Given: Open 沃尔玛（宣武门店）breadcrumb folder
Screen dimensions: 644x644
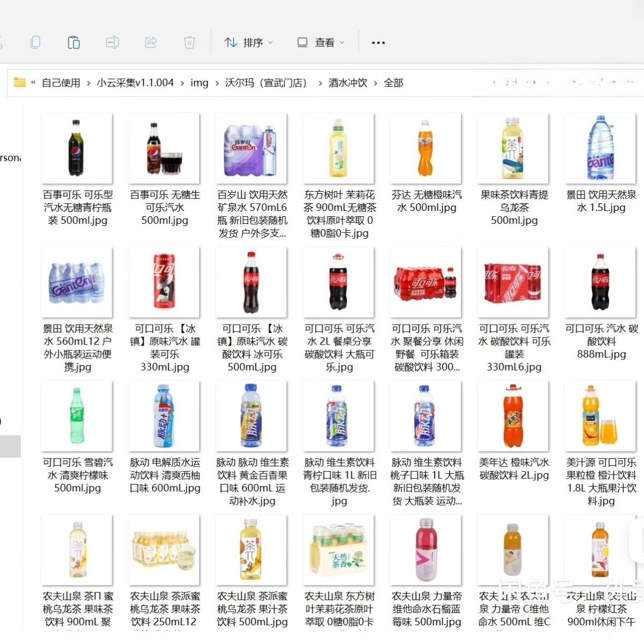Looking at the screenshot, I should click(268, 83).
